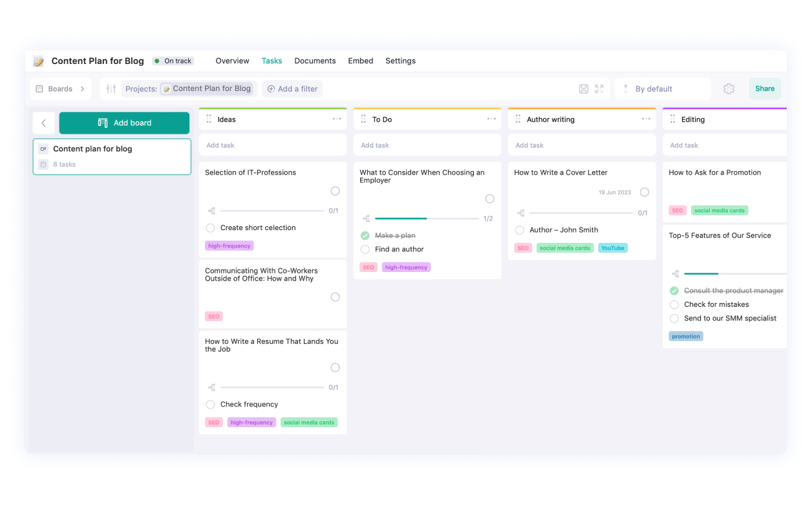
Task: Click the Add board button
Action: click(124, 122)
